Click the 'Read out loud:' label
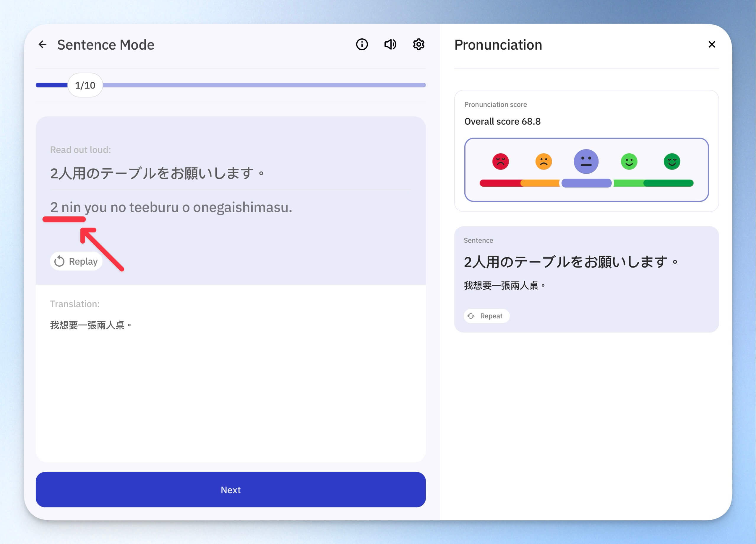The width and height of the screenshot is (756, 544). pyautogui.click(x=80, y=150)
